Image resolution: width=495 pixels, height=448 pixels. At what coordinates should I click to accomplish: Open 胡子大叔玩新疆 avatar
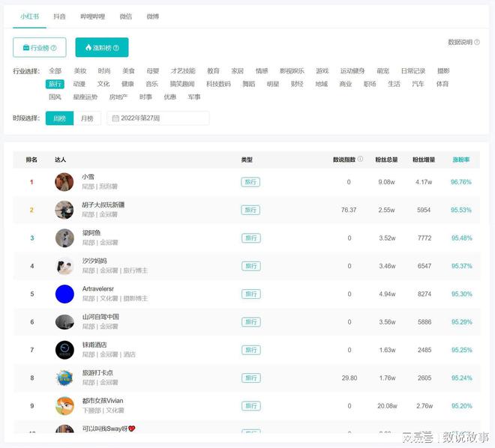point(64,210)
